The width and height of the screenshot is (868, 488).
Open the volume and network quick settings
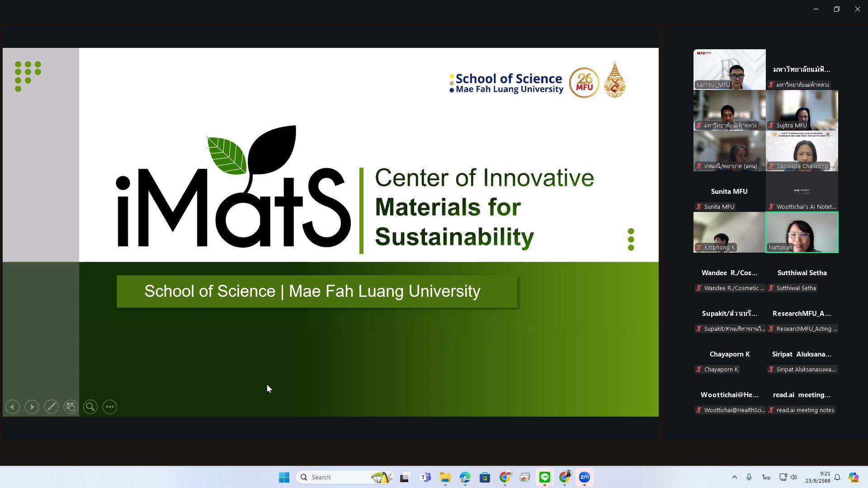788,477
